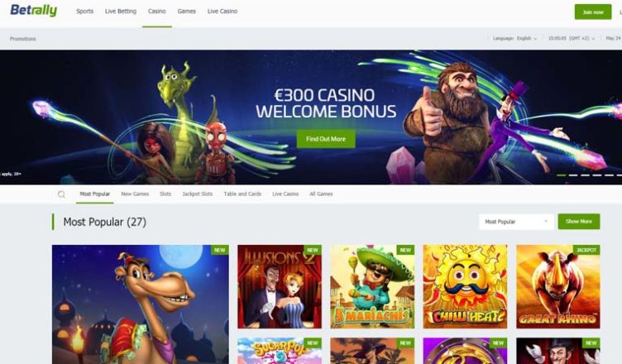
Task: Switch to the Live Betting menu
Action: tap(121, 11)
